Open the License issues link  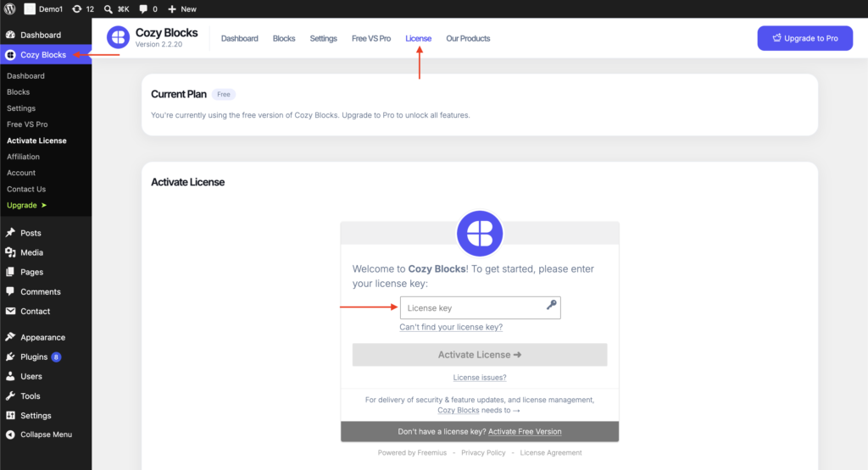tap(480, 378)
